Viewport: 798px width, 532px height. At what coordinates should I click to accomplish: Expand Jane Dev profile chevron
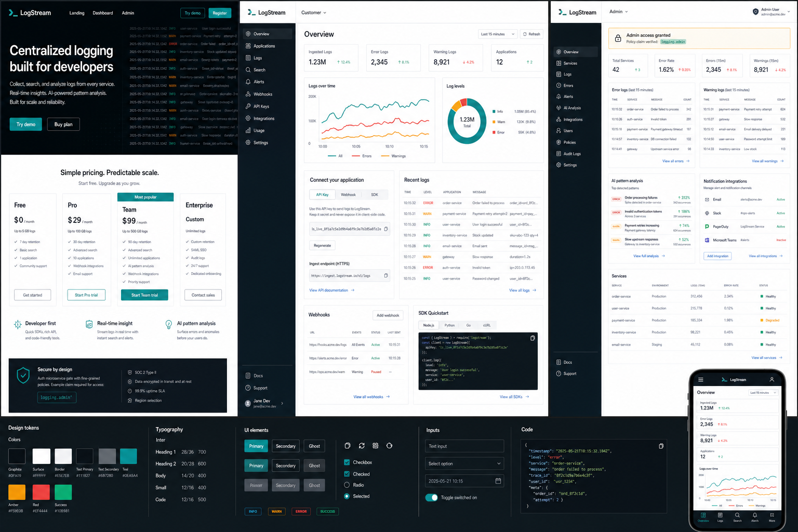(x=282, y=403)
